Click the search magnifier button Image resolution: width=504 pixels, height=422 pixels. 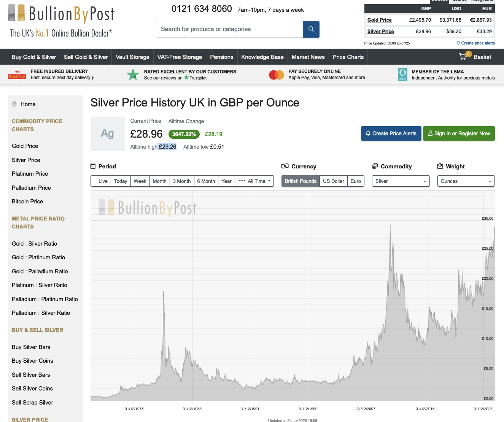311,29
